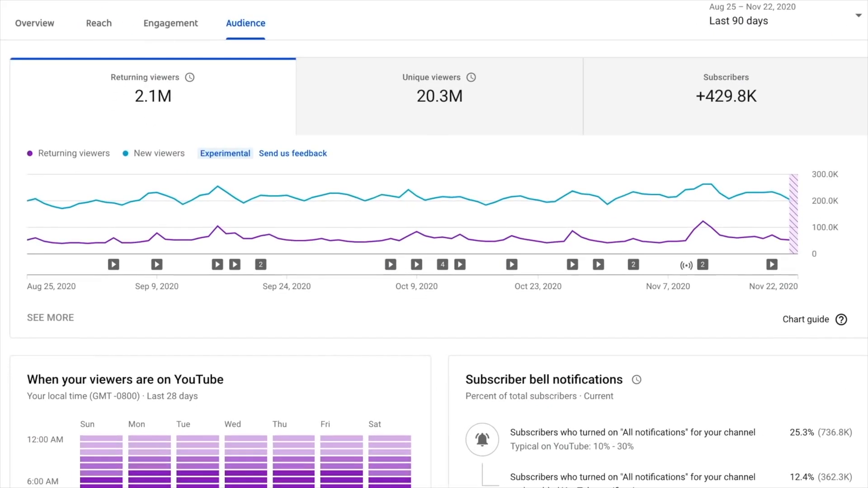868x488 pixels.
Task: Click the bell icon in Subscriber bell notifications
Action: 482,439
